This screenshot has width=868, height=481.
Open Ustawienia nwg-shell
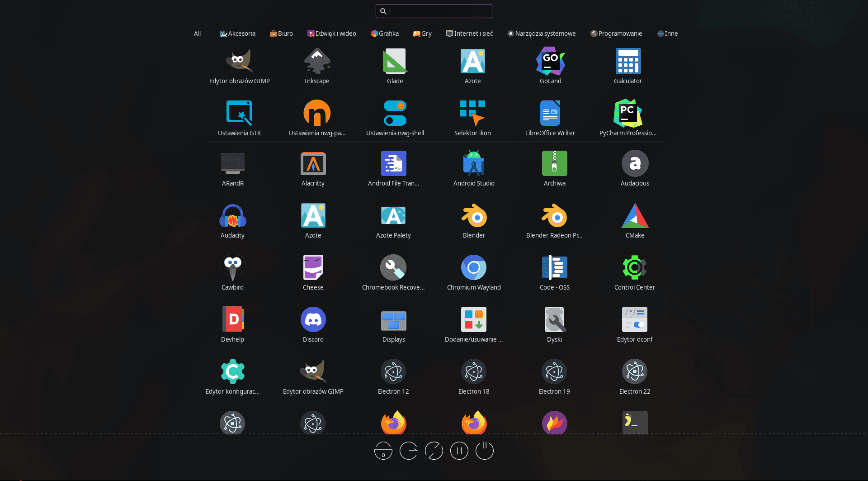click(395, 118)
